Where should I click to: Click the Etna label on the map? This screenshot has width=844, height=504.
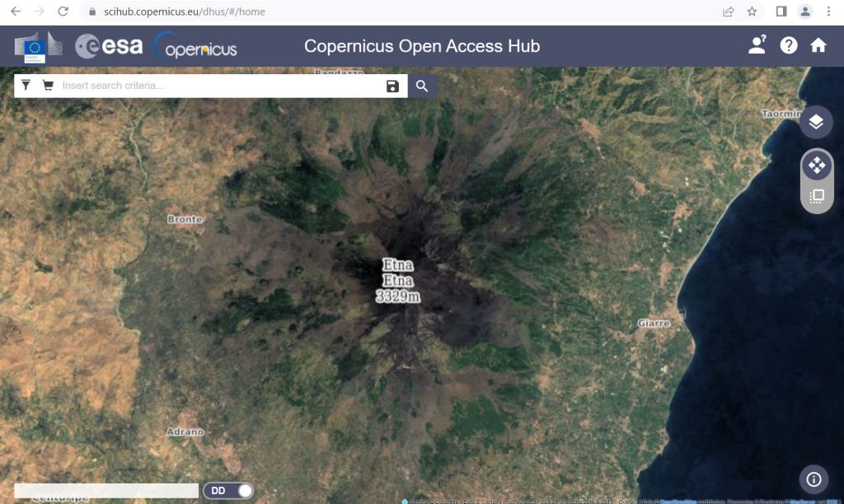pyautogui.click(x=397, y=265)
